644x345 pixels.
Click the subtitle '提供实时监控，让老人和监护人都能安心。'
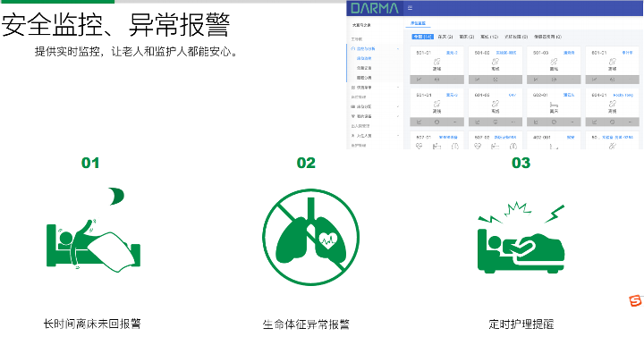(137, 52)
